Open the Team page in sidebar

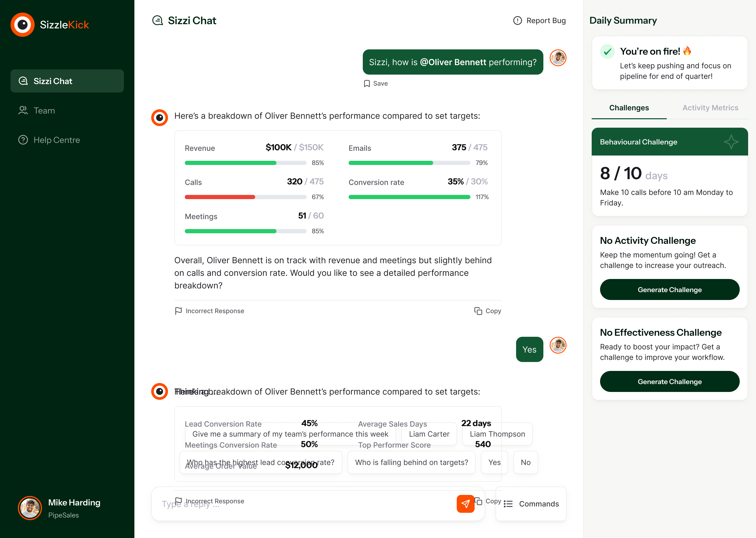pos(44,110)
